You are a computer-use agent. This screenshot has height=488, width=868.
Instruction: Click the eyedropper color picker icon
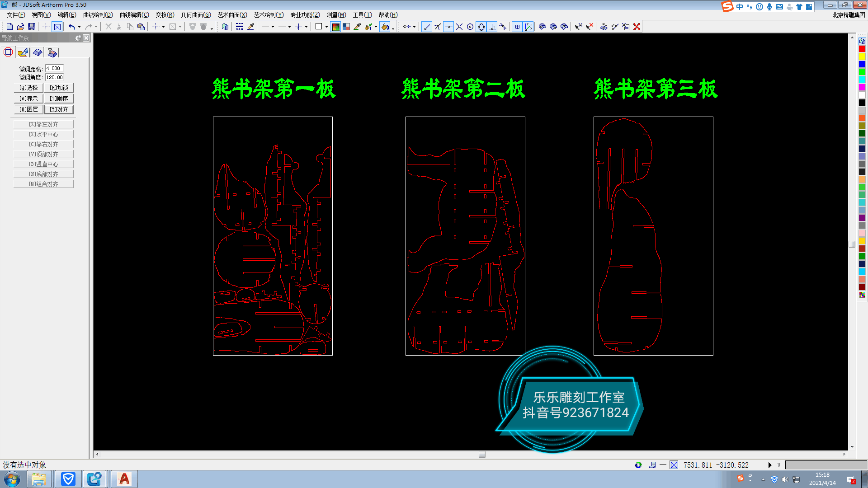click(357, 27)
